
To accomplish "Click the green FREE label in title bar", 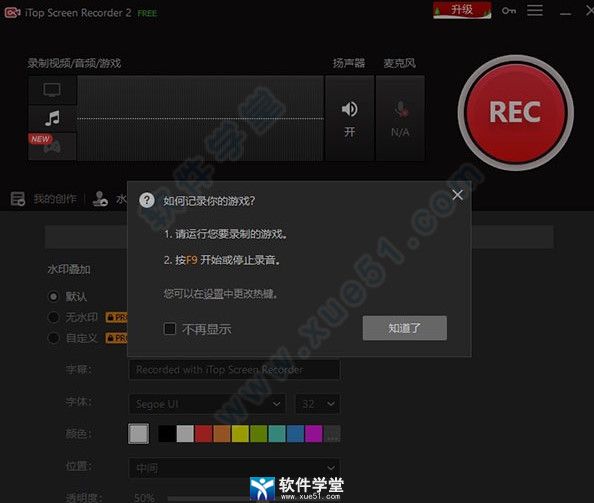I will coord(147,14).
